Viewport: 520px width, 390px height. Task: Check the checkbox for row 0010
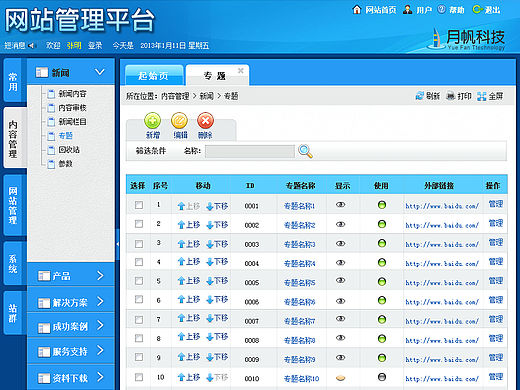pos(139,377)
